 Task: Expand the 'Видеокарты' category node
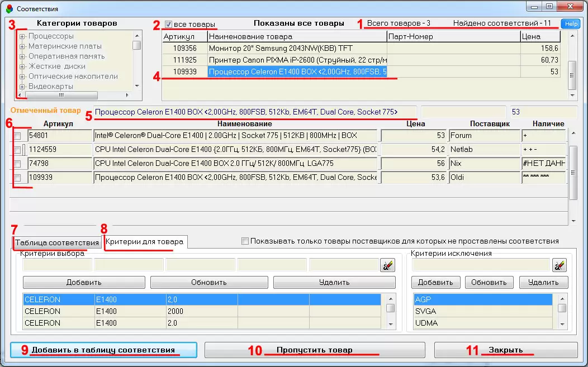click(x=22, y=87)
